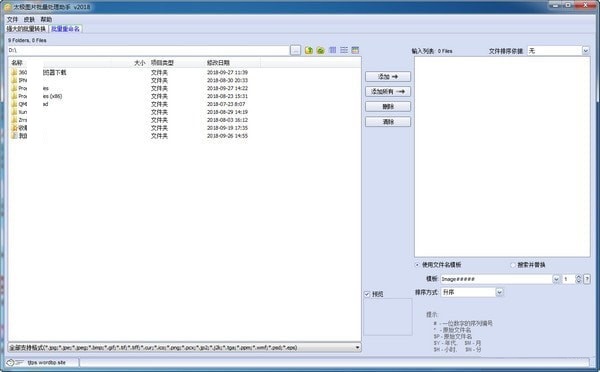Go up one folder level with the up-arrow icon
600x372 pixels.
point(309,50)
